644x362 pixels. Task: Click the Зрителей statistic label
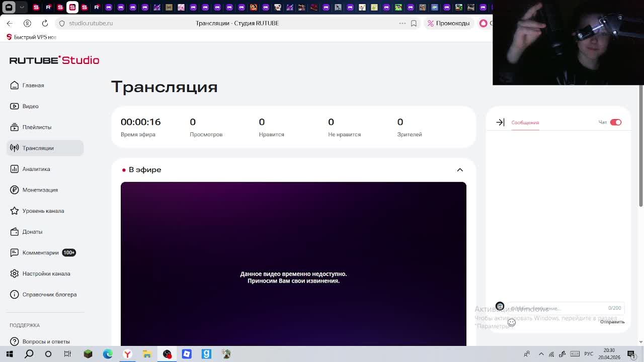click(x=410, y=134)
